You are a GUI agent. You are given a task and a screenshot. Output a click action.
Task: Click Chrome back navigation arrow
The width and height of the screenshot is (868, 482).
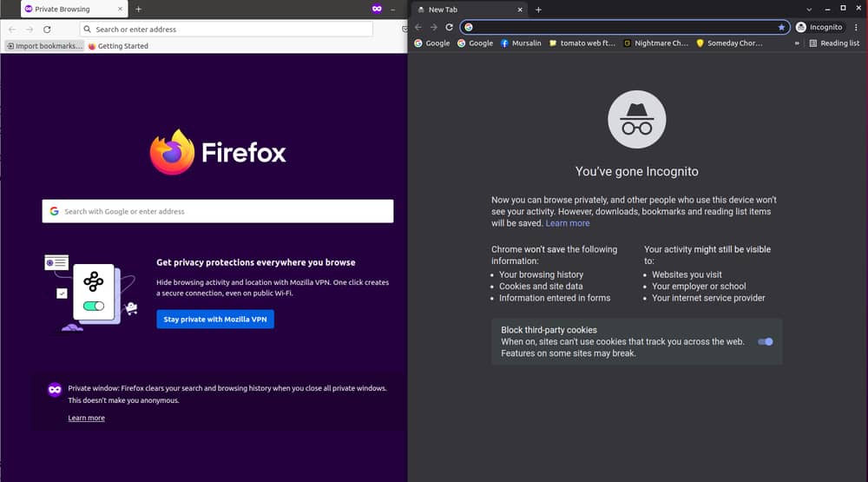[x=418, y=27]
